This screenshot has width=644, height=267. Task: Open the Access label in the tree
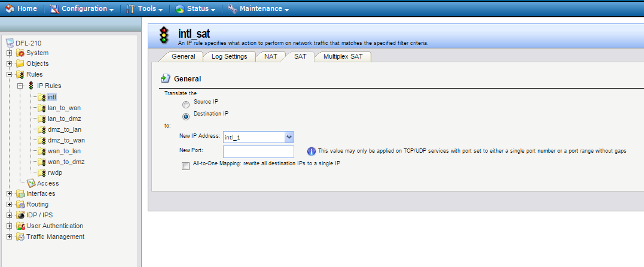pyautogui.click(x=48, y=183)
